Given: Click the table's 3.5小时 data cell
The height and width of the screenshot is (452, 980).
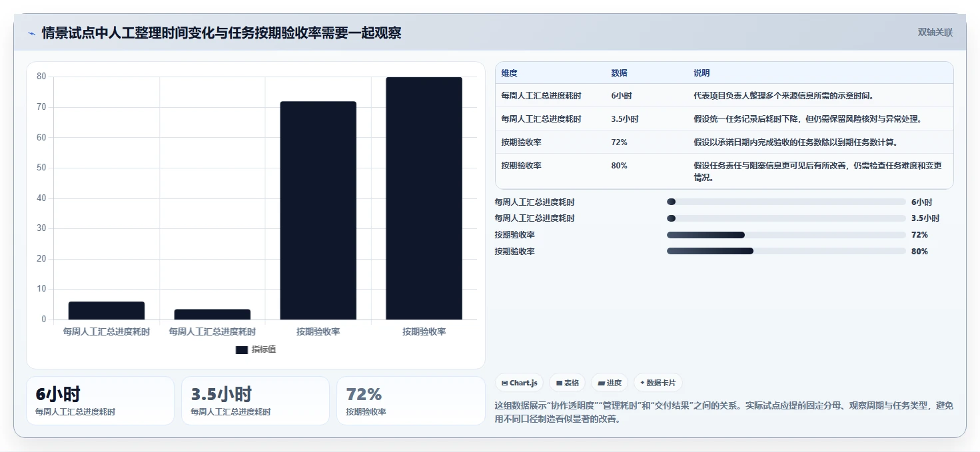Looking at the screenshot, I should [x=624, y=119].
